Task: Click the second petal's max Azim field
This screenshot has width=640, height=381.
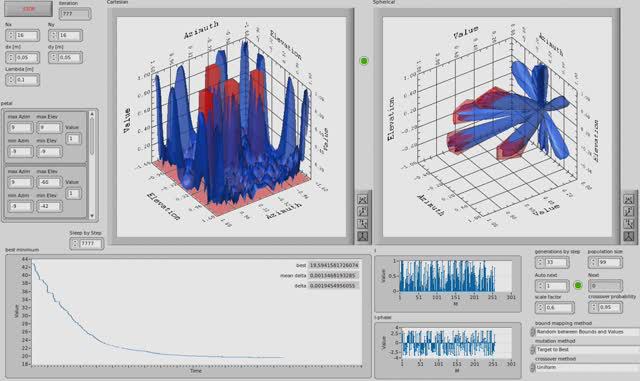Action: point(20,183)
